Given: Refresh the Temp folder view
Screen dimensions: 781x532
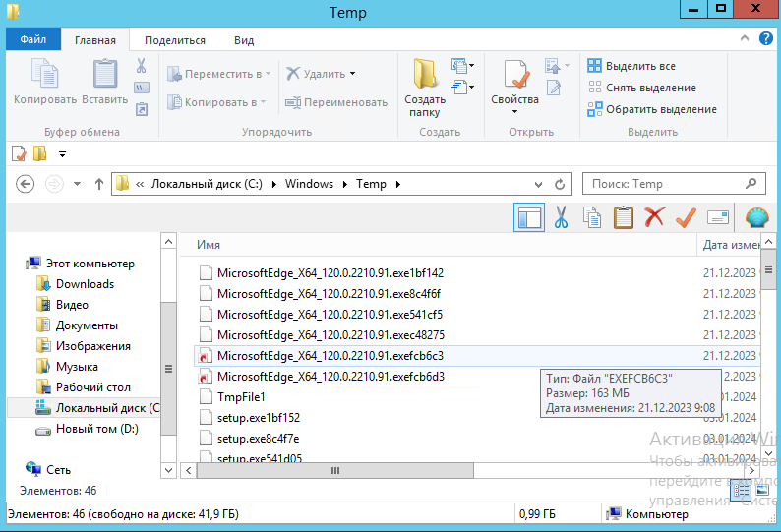Looking at the screenshot, I should 560,184.
